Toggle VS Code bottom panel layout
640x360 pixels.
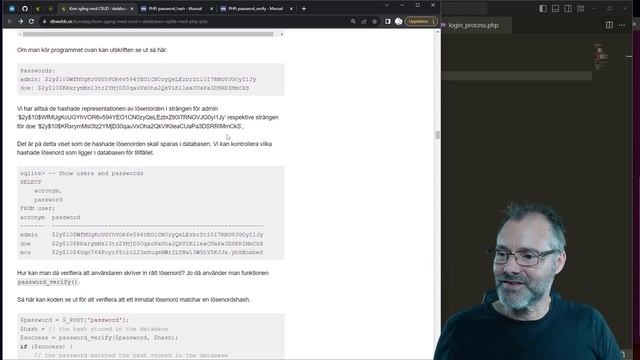point(555,8)
